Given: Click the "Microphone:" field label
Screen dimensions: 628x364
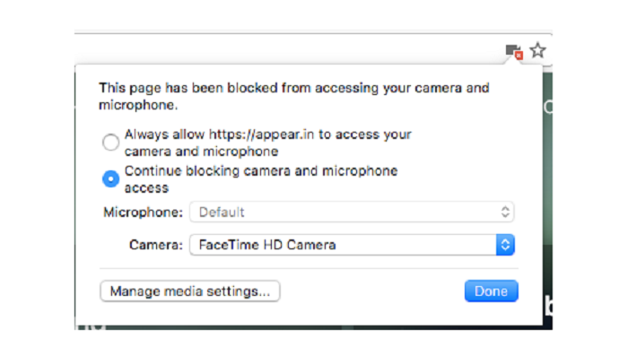Looking at the screenshot, I should [144, 212].
